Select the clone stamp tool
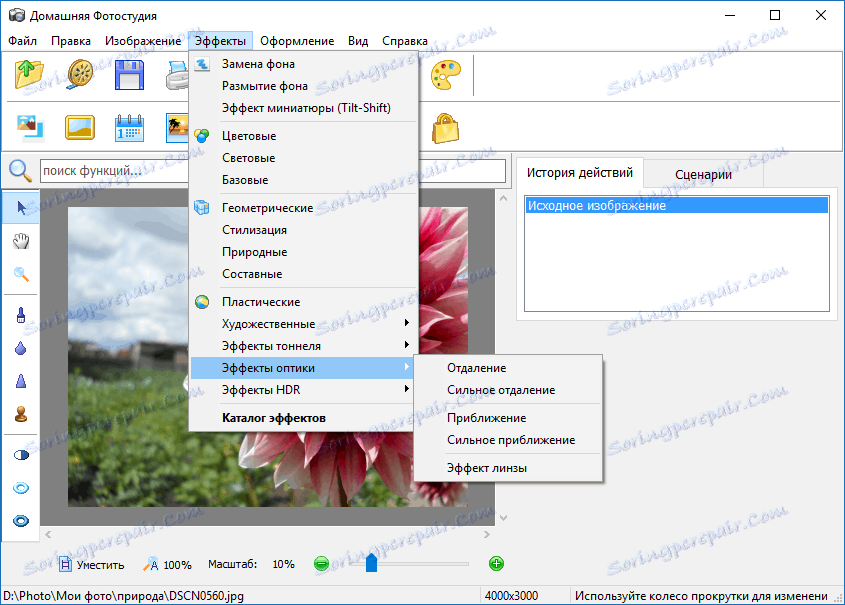The width and height of the screenshot is (845, 605). click(x=20, y=413)
